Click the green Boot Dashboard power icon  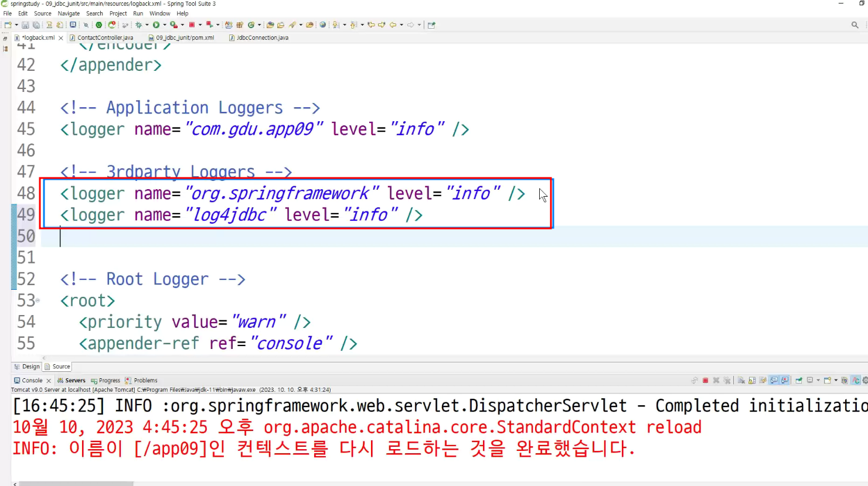(x=98, y=25)
